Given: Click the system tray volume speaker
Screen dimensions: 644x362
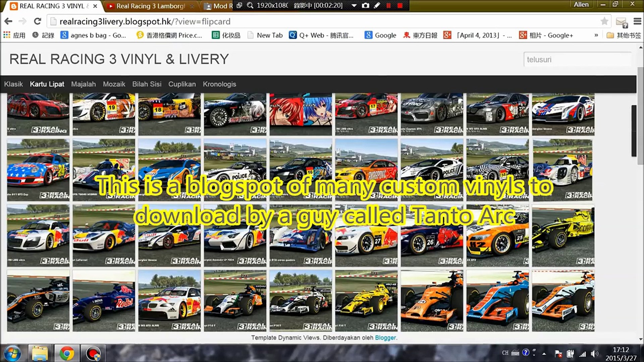Looking at the screenshot, I should tap(594, 354).
